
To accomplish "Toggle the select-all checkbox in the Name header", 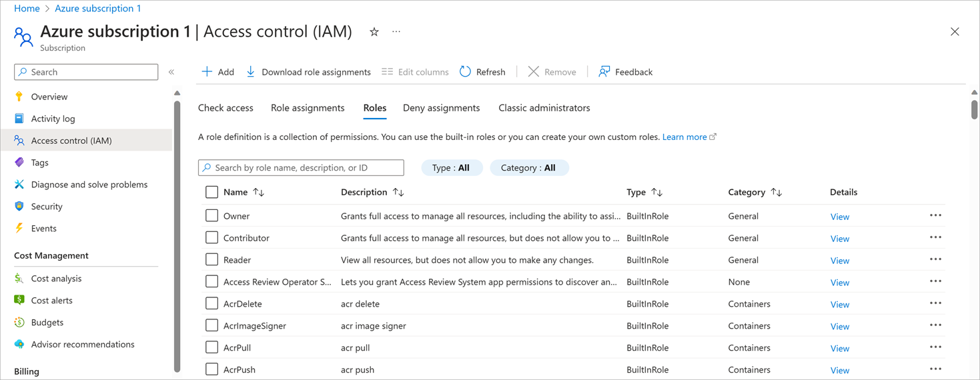I will pyautogui.click(x=212, y=192).
